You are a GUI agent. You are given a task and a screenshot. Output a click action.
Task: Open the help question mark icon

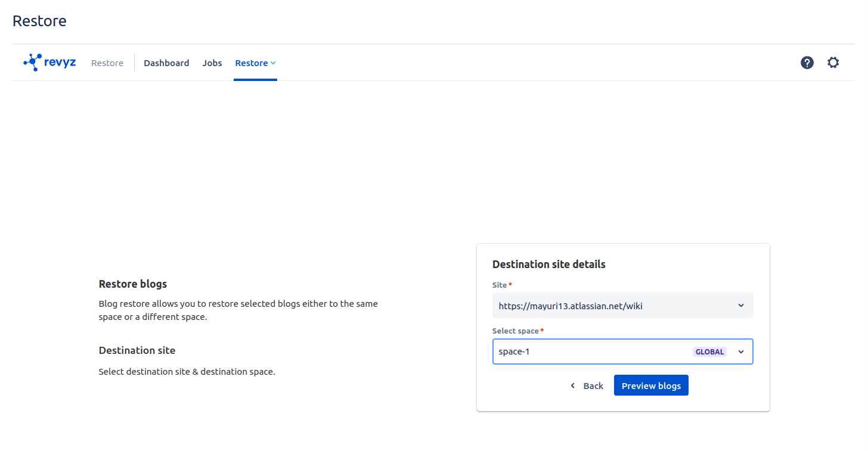tap(807, 63)
